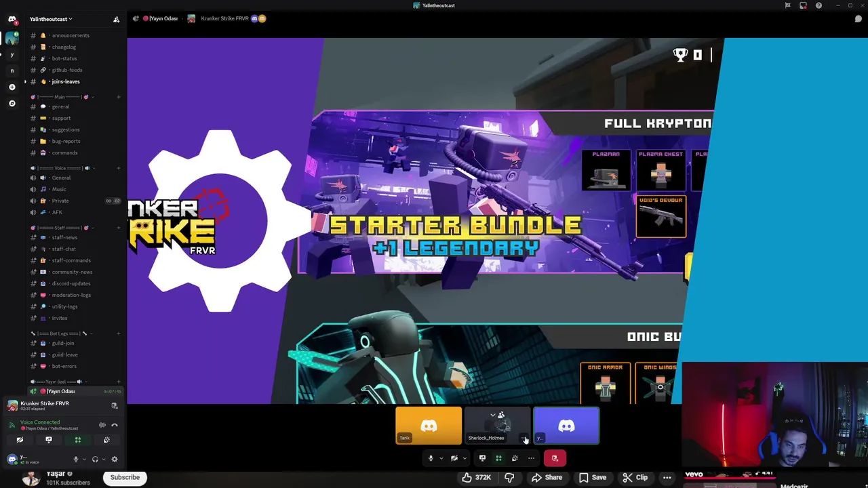Open User Settings gear icon
Screen dimensions: 868x488
coord(115,459)
